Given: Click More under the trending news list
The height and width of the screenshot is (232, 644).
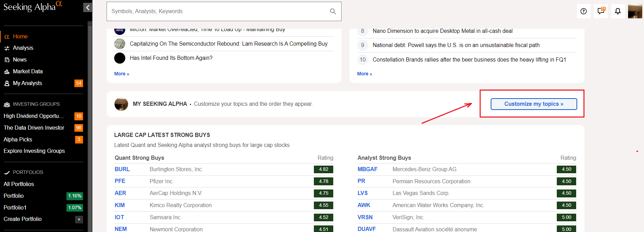Looking at the screenshot, I should click(364, 74).
